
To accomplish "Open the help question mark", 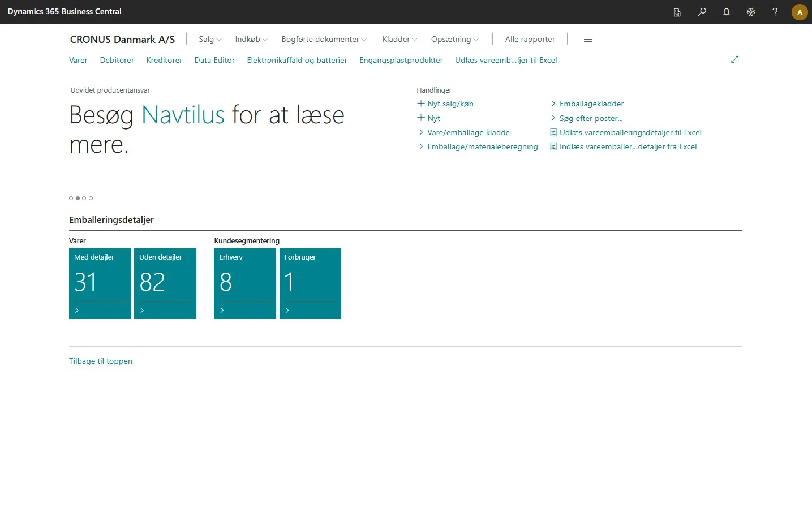I will point(775,12).
